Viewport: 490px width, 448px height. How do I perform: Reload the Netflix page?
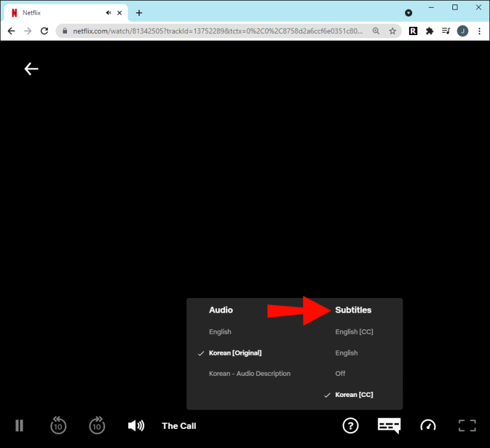click(x=44, y=31)
